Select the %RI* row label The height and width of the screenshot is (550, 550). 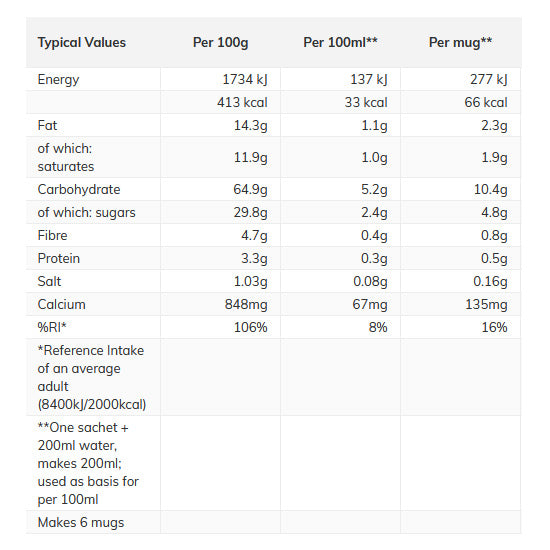[52, 327]
